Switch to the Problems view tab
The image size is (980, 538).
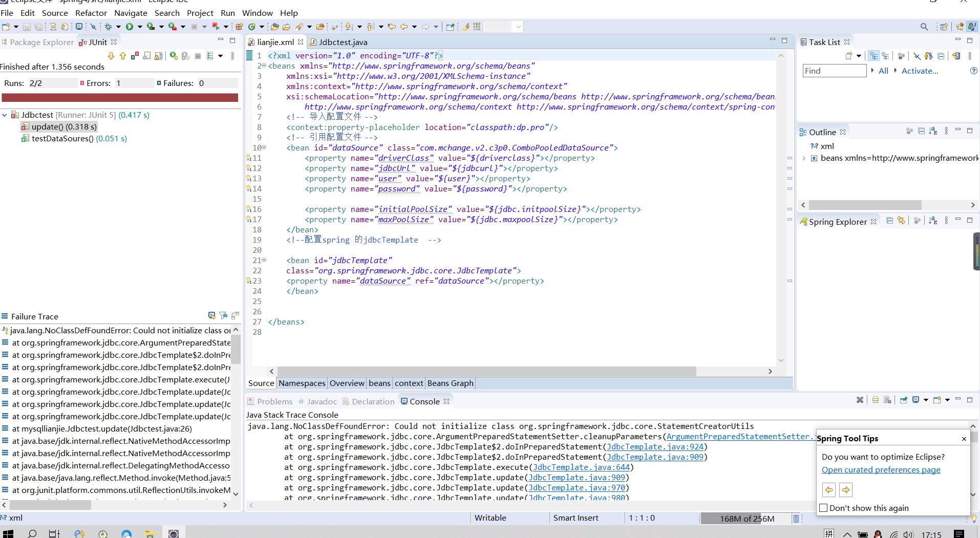point(270,401)
